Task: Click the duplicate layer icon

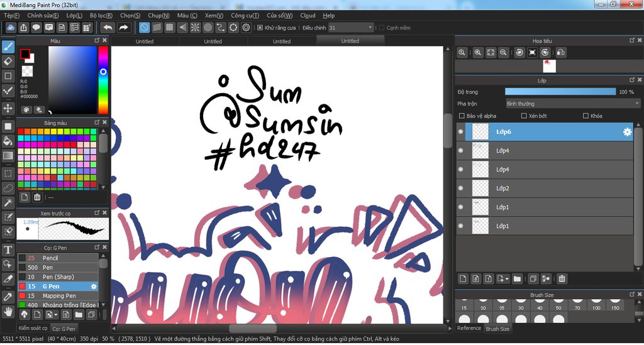Action: (533, 279)
